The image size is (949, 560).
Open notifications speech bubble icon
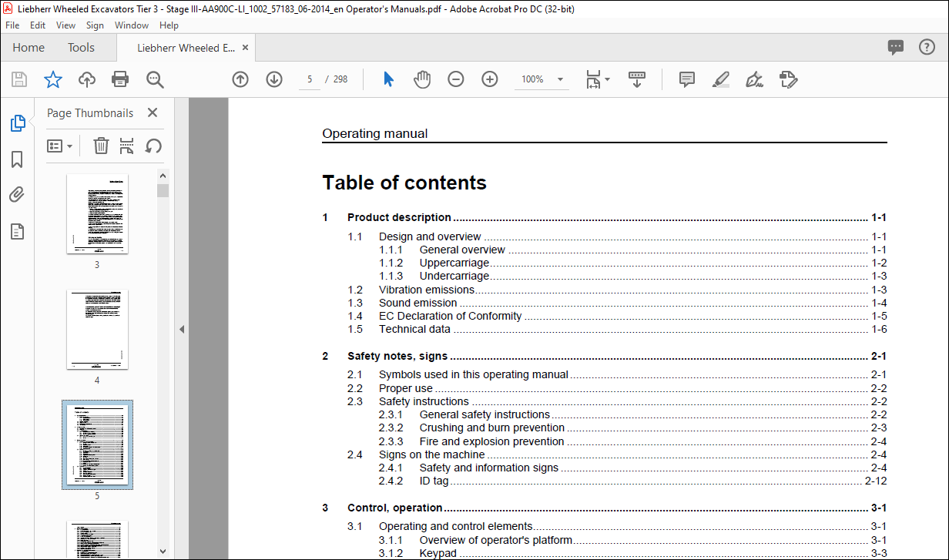(896, 47)
